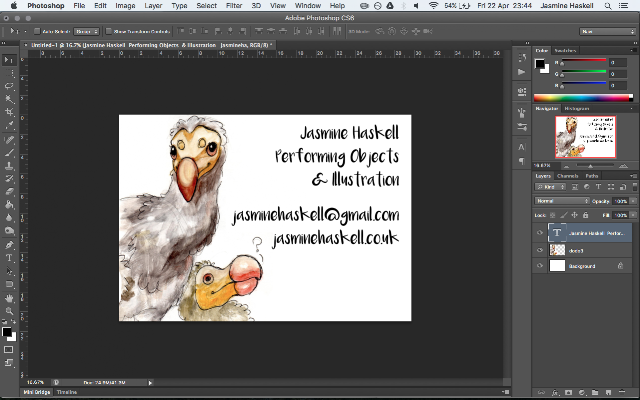Switch to the Swatches tab
Image resolution: width=640 pixels, height=400 pixels.
pyautogui.click(x=565, y=51)
